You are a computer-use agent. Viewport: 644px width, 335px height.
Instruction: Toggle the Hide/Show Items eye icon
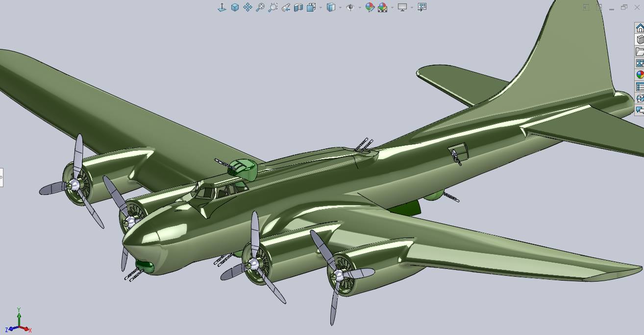pyautogui.click(x=350, y=7)
